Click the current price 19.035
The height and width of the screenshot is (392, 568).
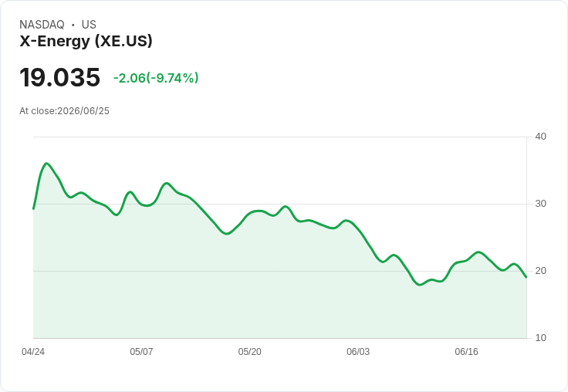click(x=59, y=77)
